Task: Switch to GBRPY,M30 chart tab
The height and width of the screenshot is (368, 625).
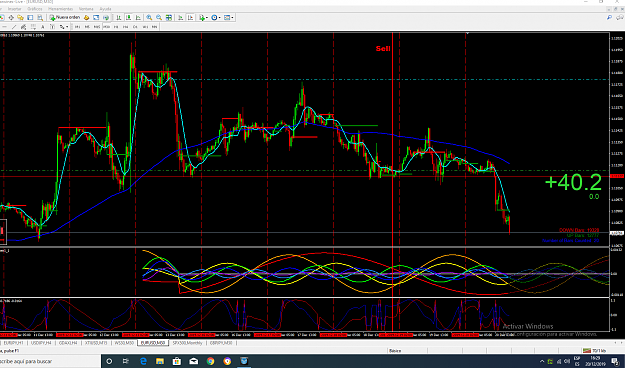Action: coord(221,343)
